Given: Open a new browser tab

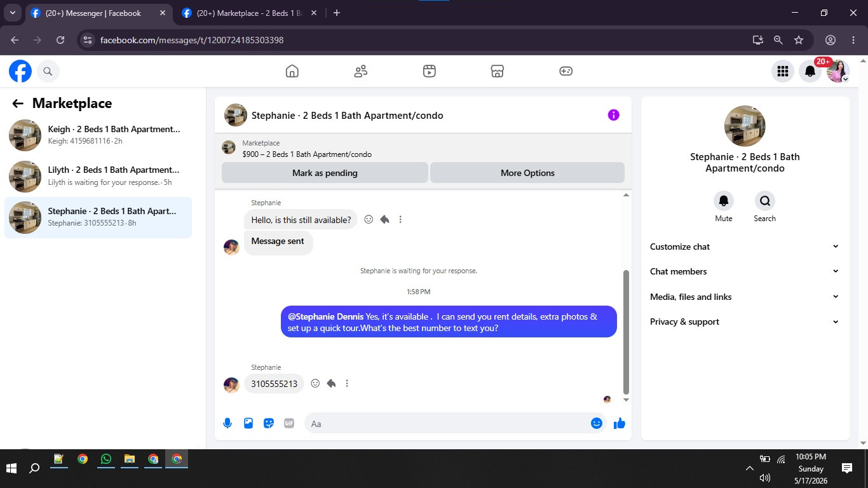Looking at the screenshot, I should pyautogui.click(x=337, y=13).
